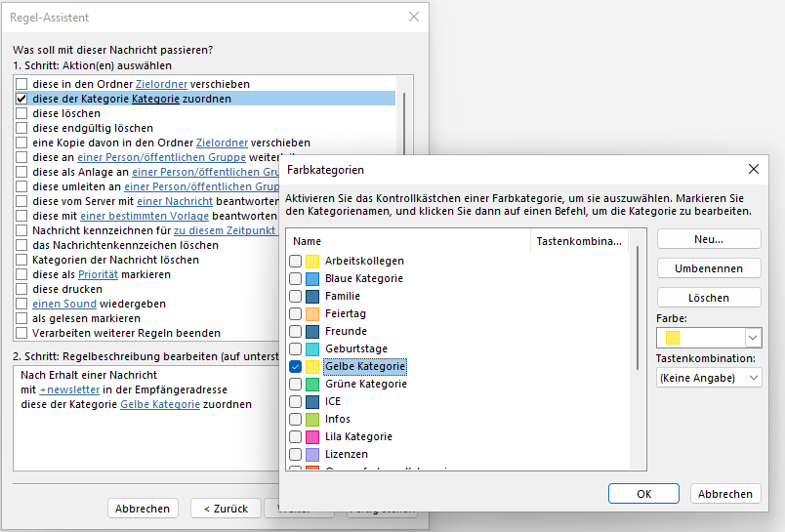
Task: Click the Infos category color icon
Action: [x=312, y=420]
